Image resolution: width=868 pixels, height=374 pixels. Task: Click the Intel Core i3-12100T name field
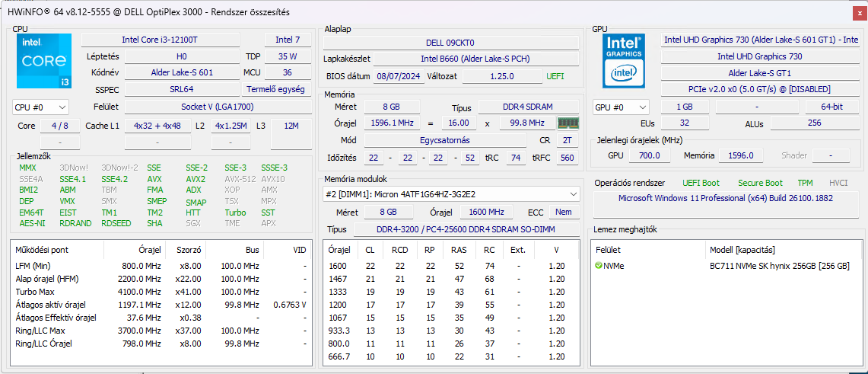(161, 40)
